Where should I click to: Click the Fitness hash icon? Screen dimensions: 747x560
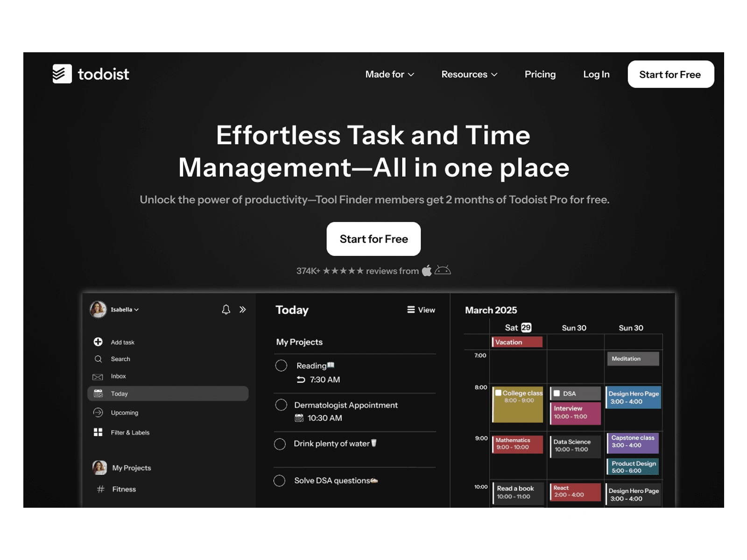100,489
